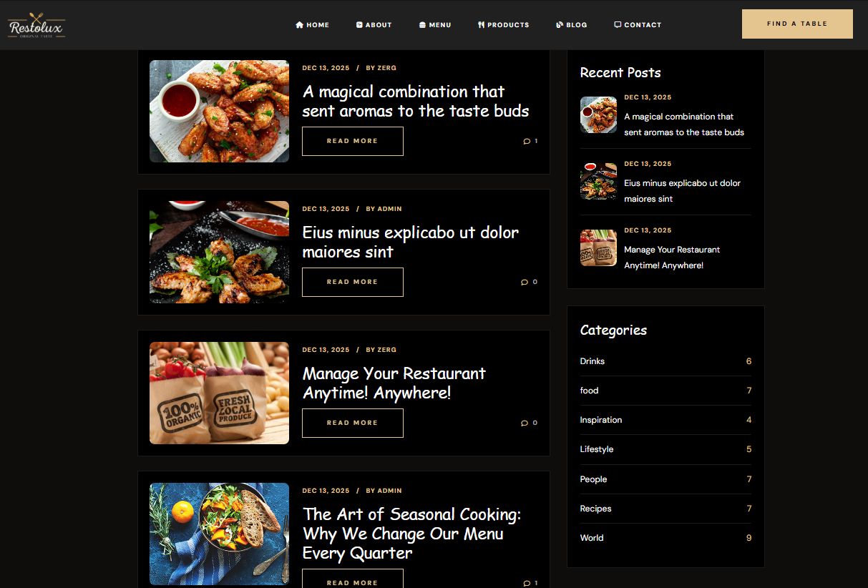868x588 pixels.
Task: Click the Products fork-knife icon
Action: coord(482,25)
